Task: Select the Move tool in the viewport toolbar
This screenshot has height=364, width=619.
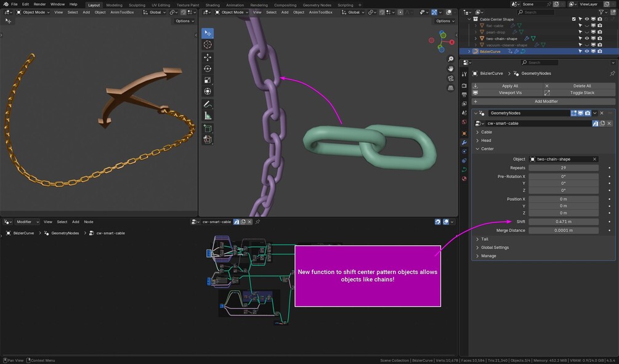Action: 208,57
